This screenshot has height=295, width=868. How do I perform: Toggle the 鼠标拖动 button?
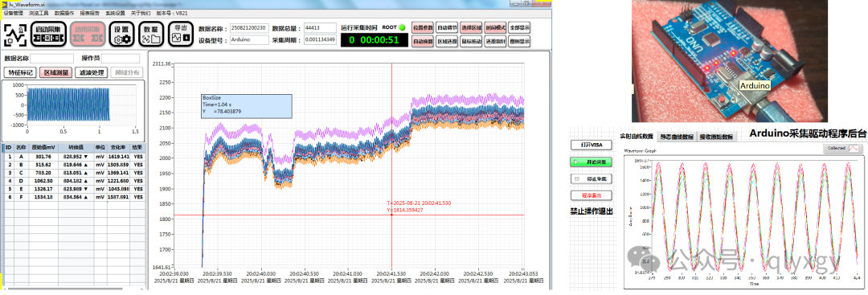(471, 42)
